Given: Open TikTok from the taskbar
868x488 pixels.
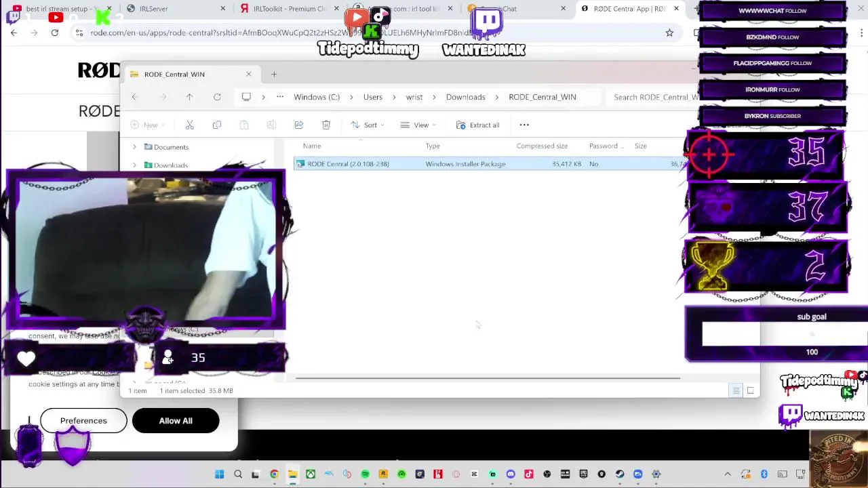Looking at the screenshot, I should point(529,474).
